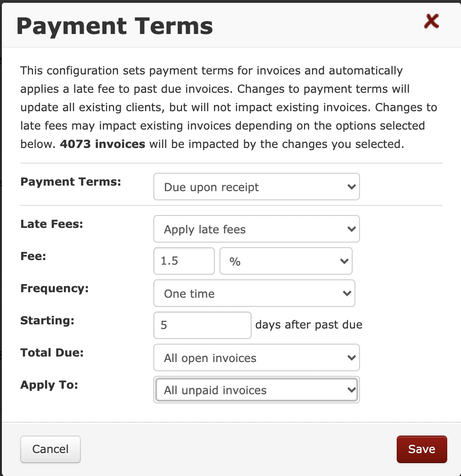This screenshot has height=476, width=461.
Task: Click the chevron arrow on One time select
Action: pyautogui.click(x=347, y=293)
